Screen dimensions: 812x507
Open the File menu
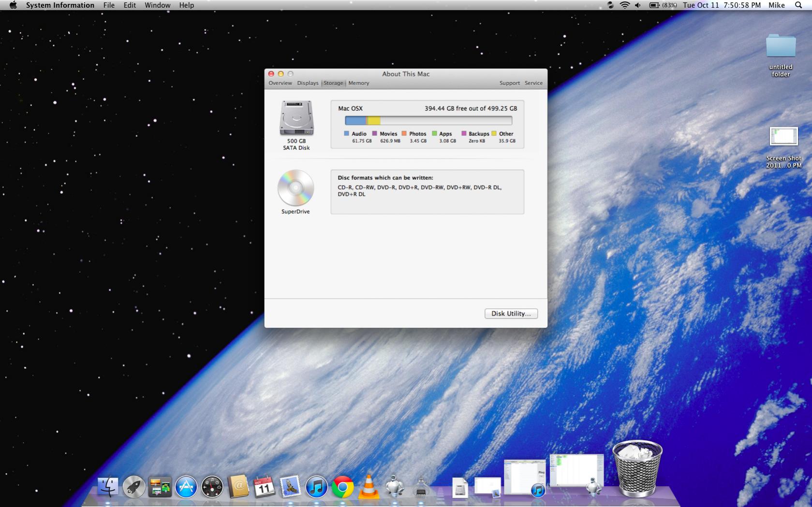[109, 5]
